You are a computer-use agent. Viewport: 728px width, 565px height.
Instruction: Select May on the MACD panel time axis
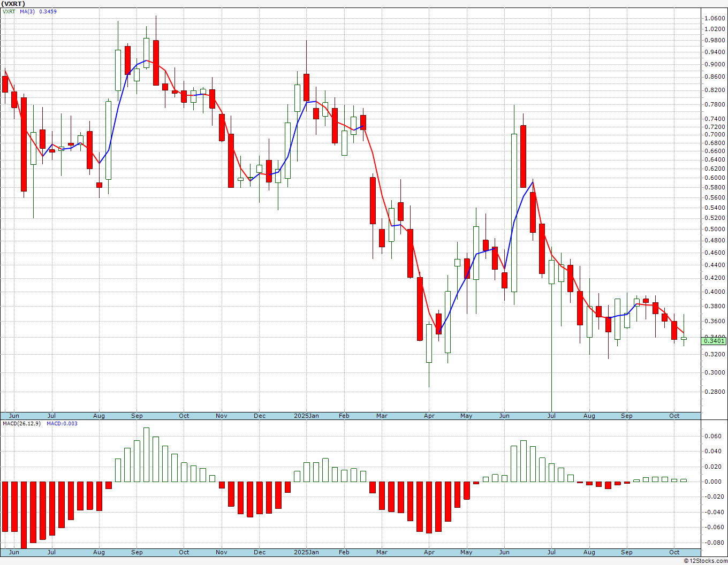pos(466,552)
